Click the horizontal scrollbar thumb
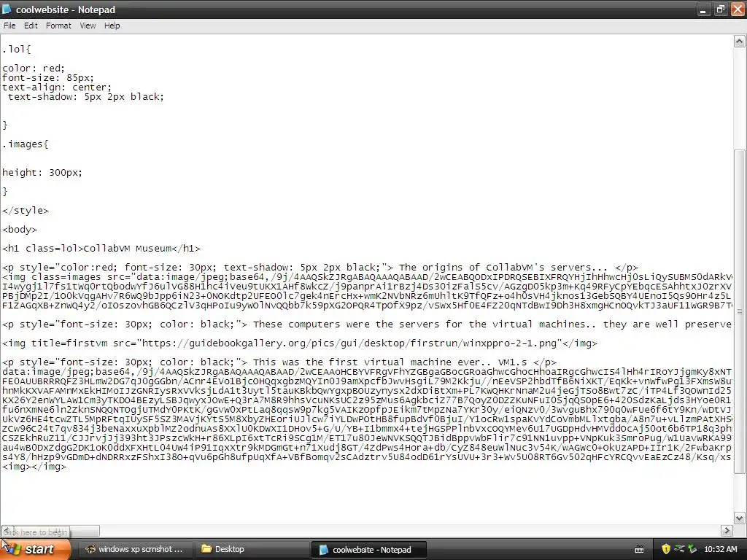This screenshot has width=747, height=560. click(x=56, y=531)
